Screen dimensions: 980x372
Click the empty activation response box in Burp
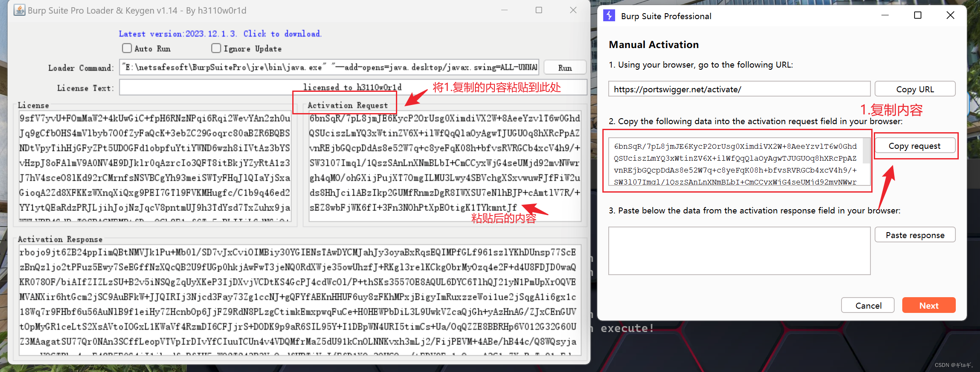click(x=739, y=251)
